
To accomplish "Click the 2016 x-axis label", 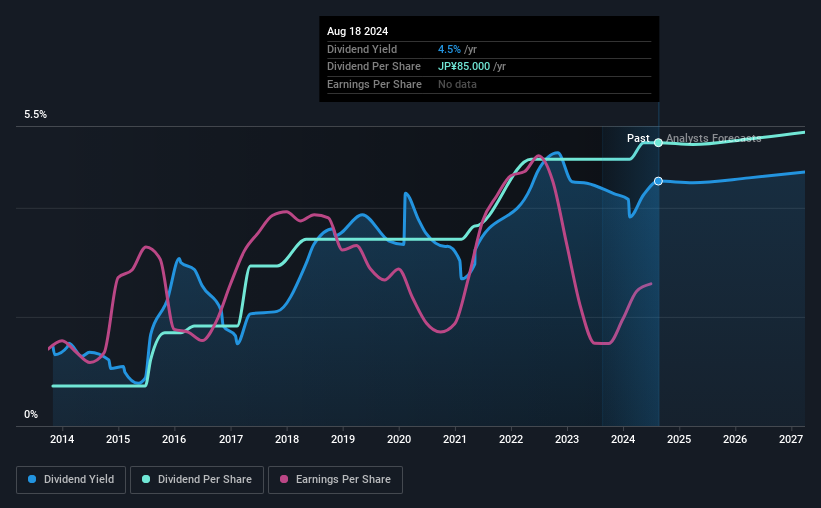I will click(x=174, y=439).
